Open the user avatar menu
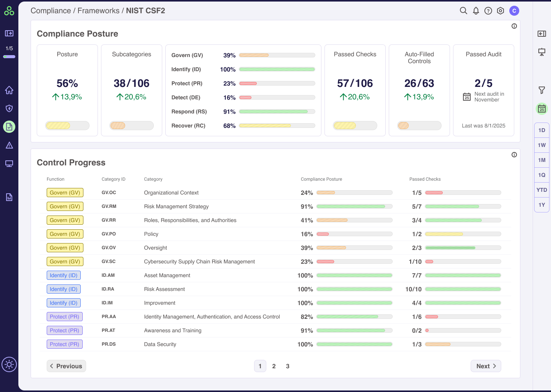 pyautogui.click(x=514, y=11)
